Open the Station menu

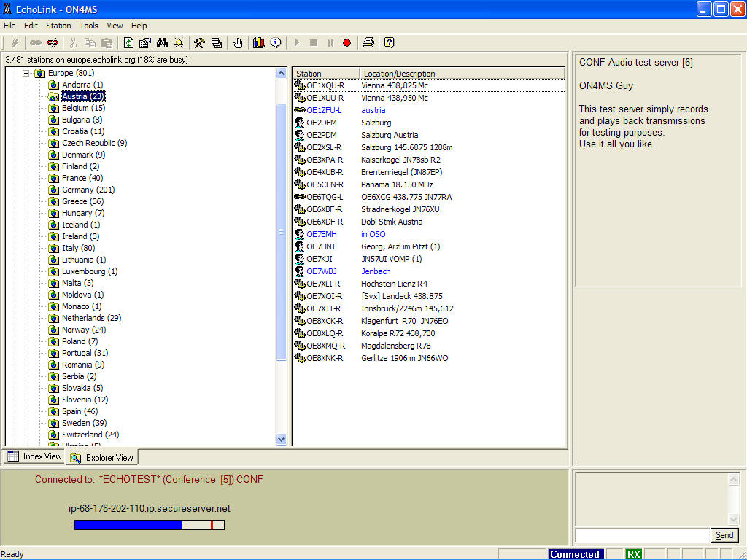coord(58,26)
